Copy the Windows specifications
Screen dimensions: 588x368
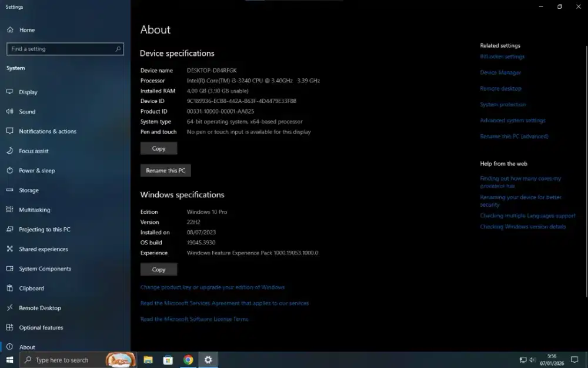coord(158,269)
